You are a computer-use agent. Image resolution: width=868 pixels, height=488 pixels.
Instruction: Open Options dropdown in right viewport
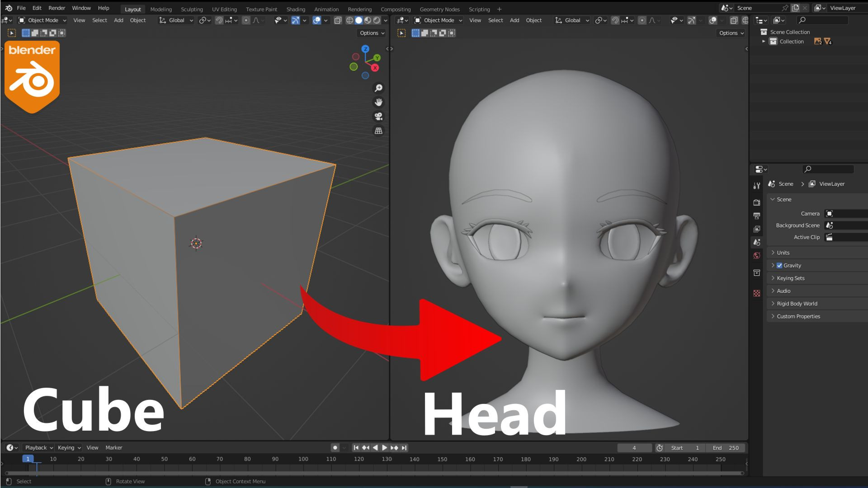click(x=731, y=33)
